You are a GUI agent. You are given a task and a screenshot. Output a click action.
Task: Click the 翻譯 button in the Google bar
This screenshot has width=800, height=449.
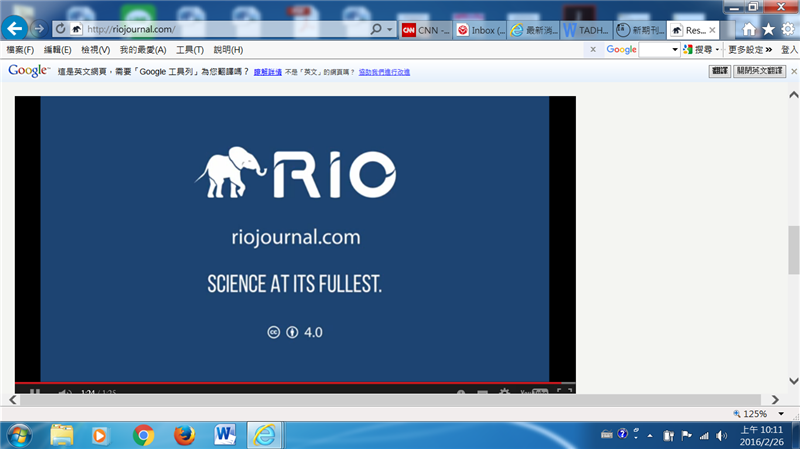coord(719,71)
